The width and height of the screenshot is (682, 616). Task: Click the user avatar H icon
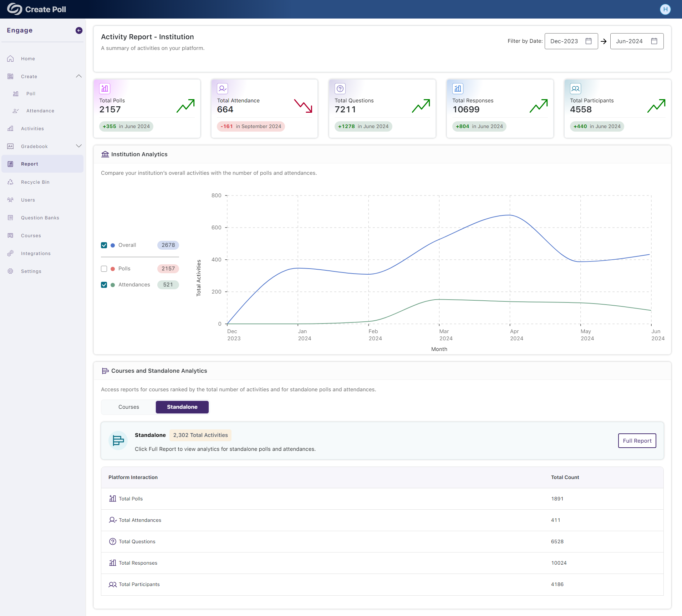tap(665, 9)
